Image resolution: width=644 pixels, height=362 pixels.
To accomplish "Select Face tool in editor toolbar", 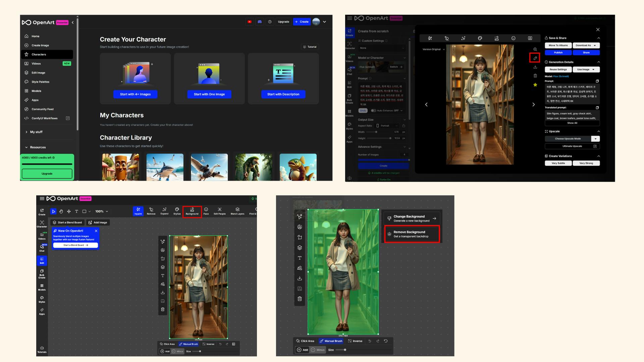I will click(x=206, y=211).
